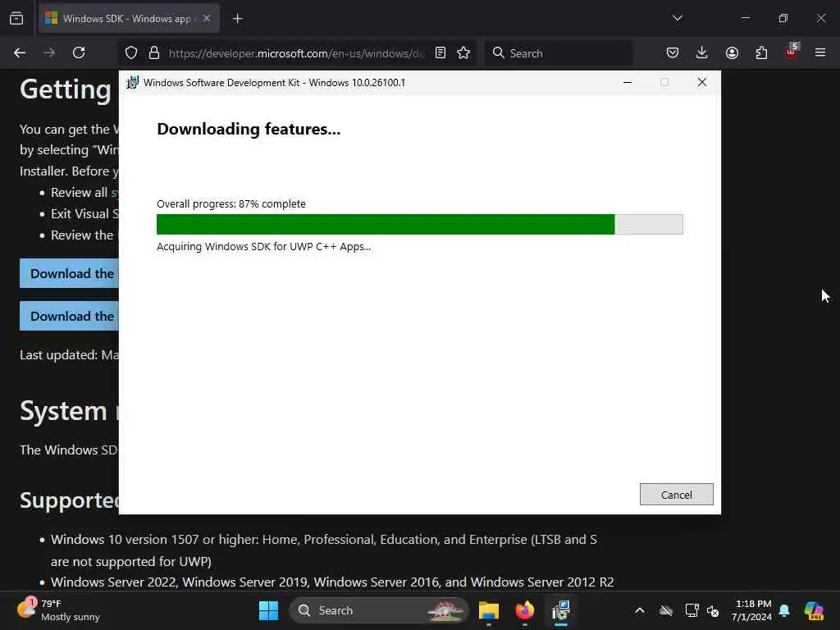Viewport: 840px width, 630px height.
Task: Reload the current Firefox page
Action: [x=79, y=53]
